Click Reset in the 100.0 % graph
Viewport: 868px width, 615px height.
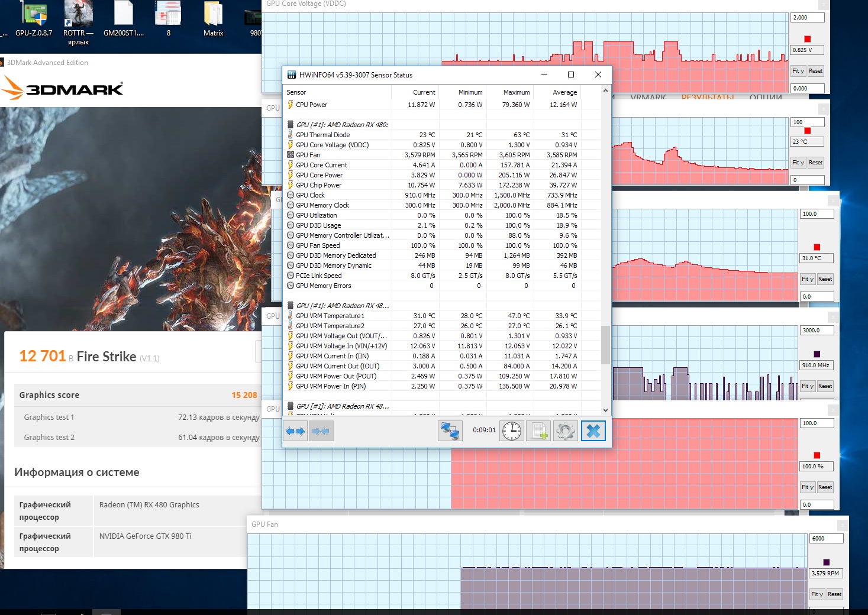click(825, 487)
